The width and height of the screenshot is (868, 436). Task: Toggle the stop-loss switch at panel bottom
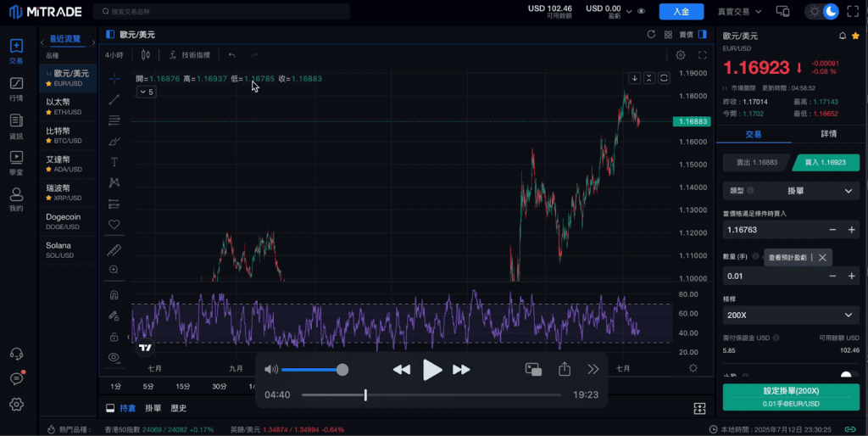click(x=846, y=376)
